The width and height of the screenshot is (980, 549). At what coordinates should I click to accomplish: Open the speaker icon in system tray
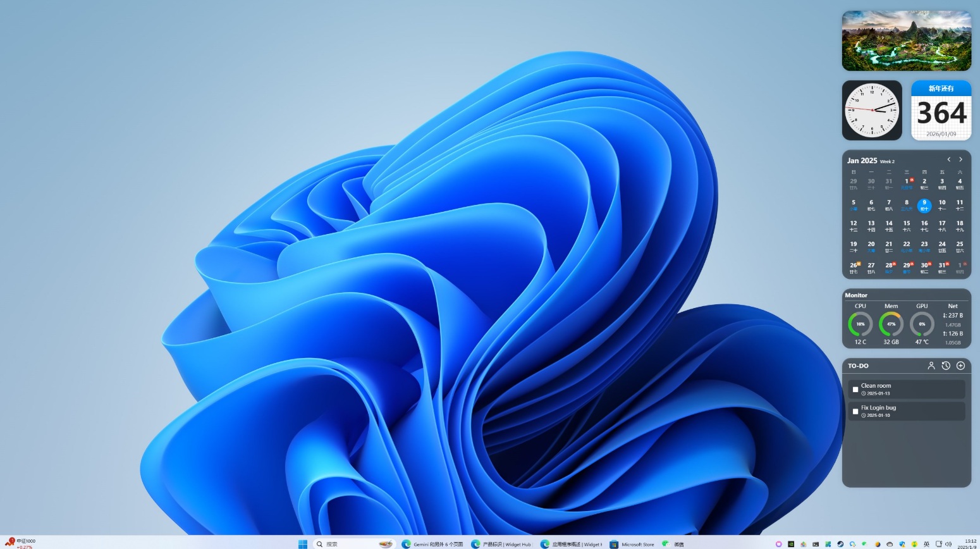pos(949,544)
